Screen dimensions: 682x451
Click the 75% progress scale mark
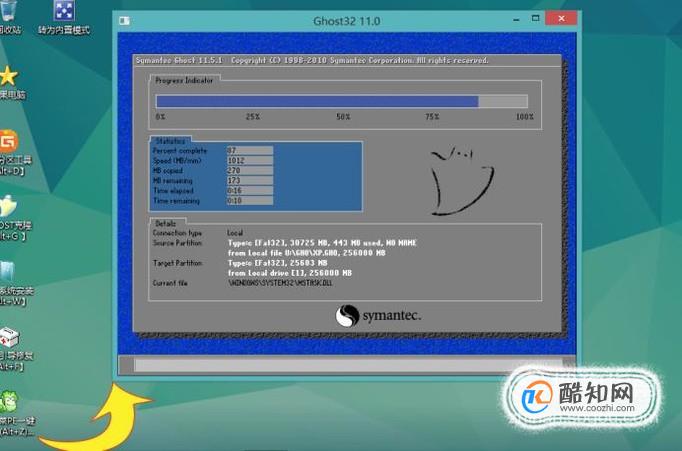(x=432, y=117)
